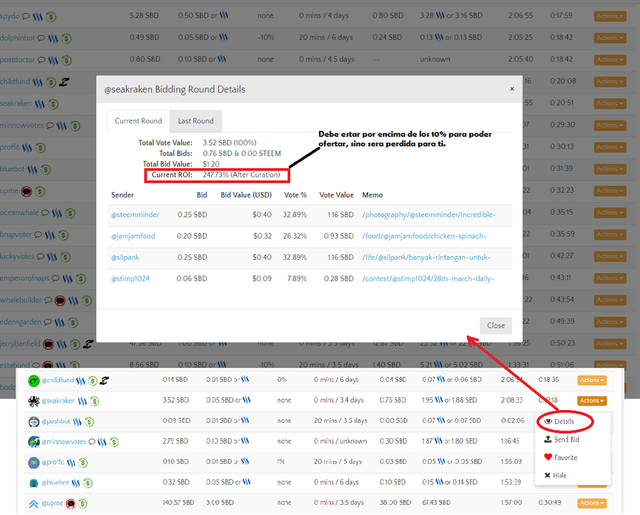The image size is (640, 515).
Task: Click the green avatar of @childfund in lower list
Action: (x=33, y=381)
